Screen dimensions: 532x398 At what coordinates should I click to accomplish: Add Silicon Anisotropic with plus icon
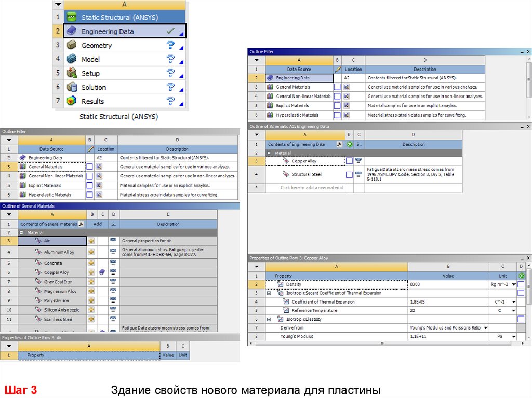(x=91, y=309)
